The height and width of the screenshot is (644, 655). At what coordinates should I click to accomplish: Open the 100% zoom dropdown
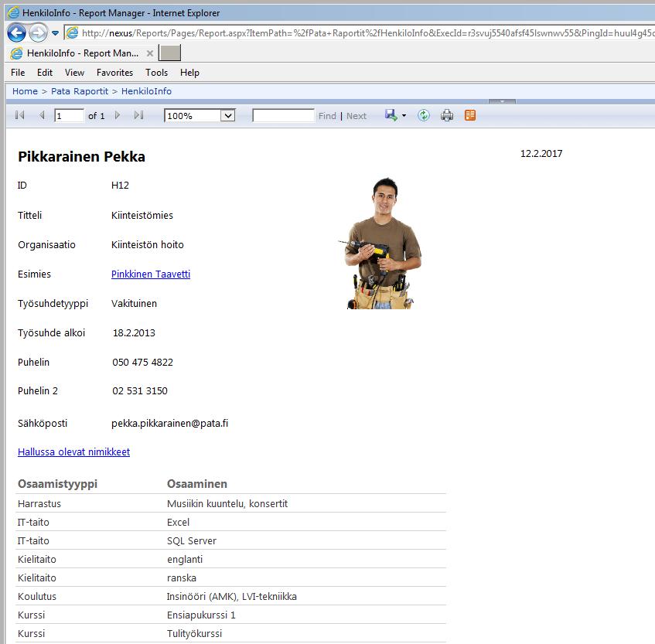pos(200,116)
